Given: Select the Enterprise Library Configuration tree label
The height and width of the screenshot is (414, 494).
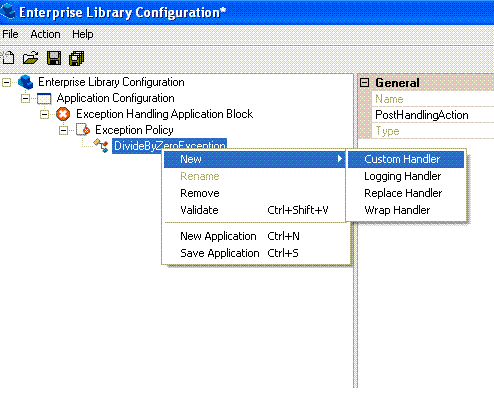Looking at the screenshot, I should point(111,82).
